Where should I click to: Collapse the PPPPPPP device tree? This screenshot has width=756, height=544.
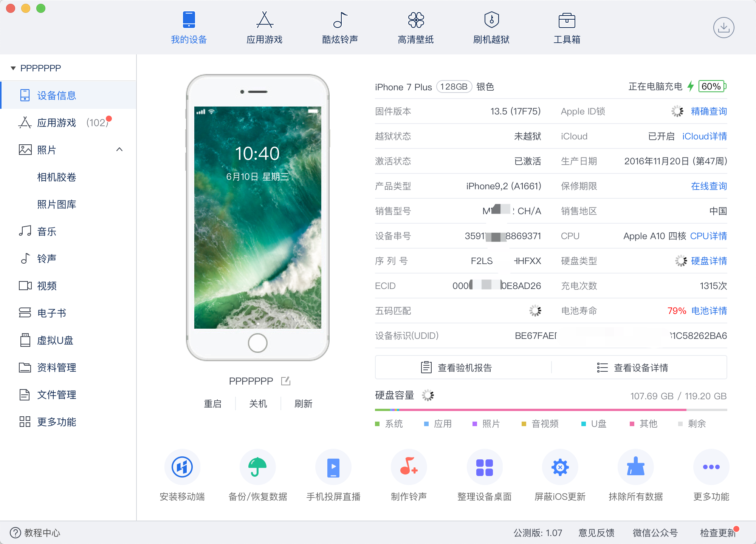click(x=12, y=68)
